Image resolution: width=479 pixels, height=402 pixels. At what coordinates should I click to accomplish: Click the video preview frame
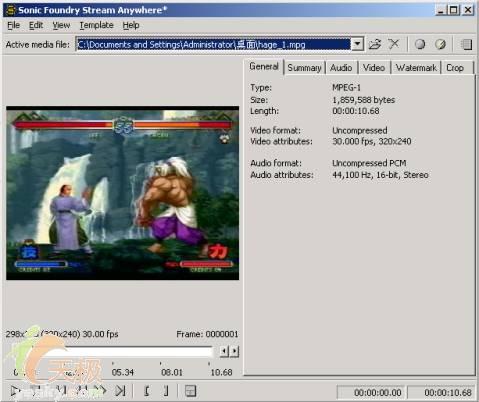(x=122, y=193)
